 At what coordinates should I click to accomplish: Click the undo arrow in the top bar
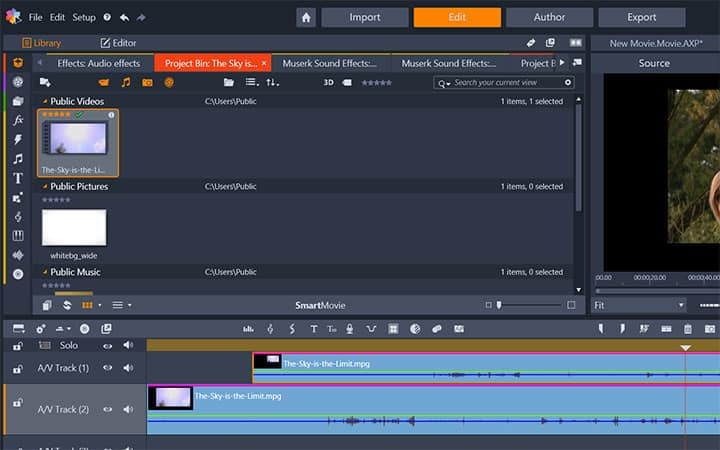[124, 17]
